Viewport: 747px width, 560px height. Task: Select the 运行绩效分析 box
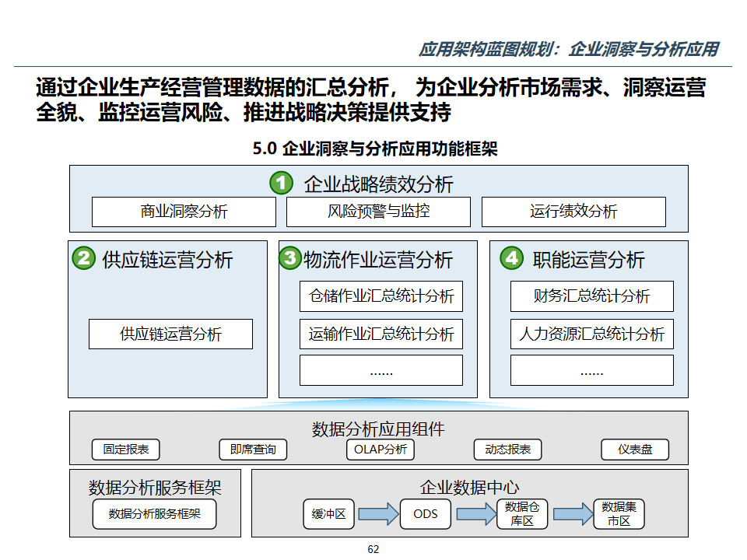573,212
